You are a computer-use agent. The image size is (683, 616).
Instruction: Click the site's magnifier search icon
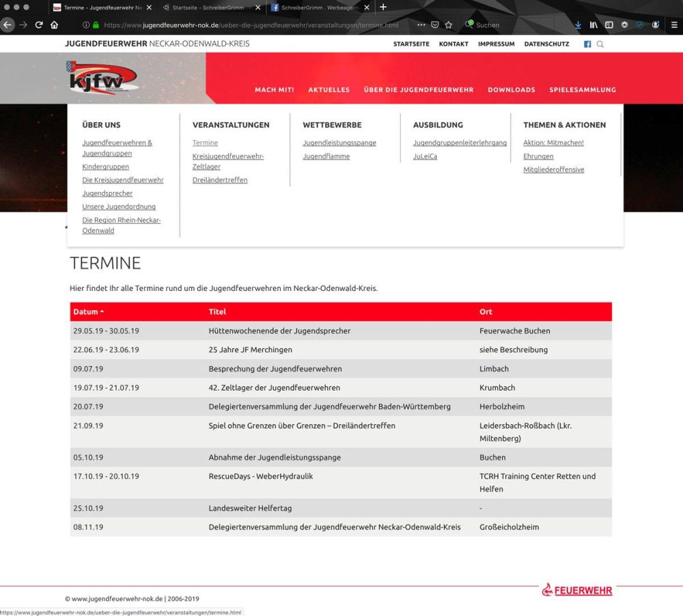point(600,44)
